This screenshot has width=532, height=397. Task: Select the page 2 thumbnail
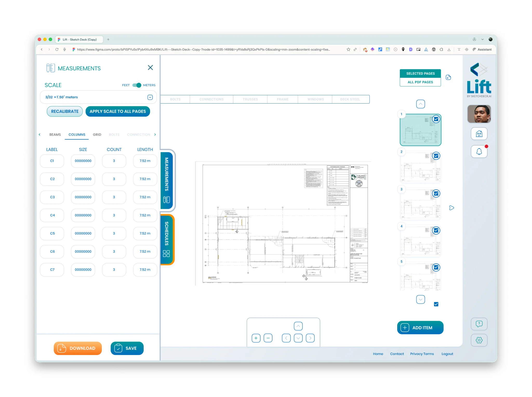point(420,167)
